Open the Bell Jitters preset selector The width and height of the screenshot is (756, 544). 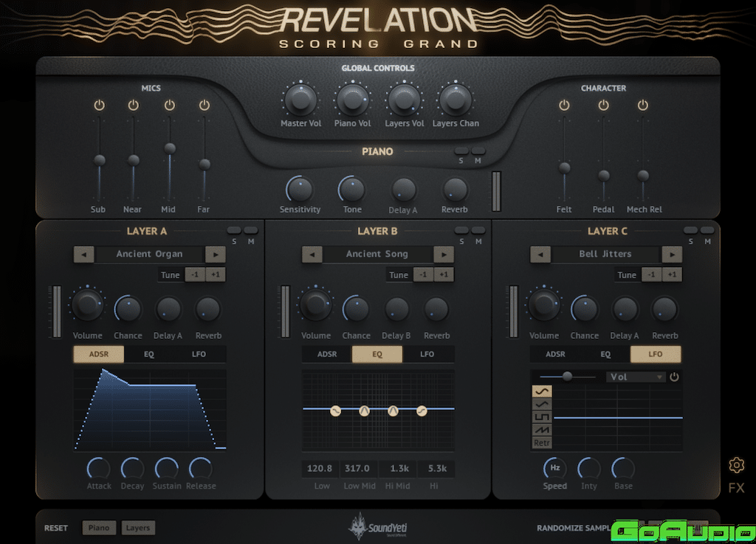605,254
